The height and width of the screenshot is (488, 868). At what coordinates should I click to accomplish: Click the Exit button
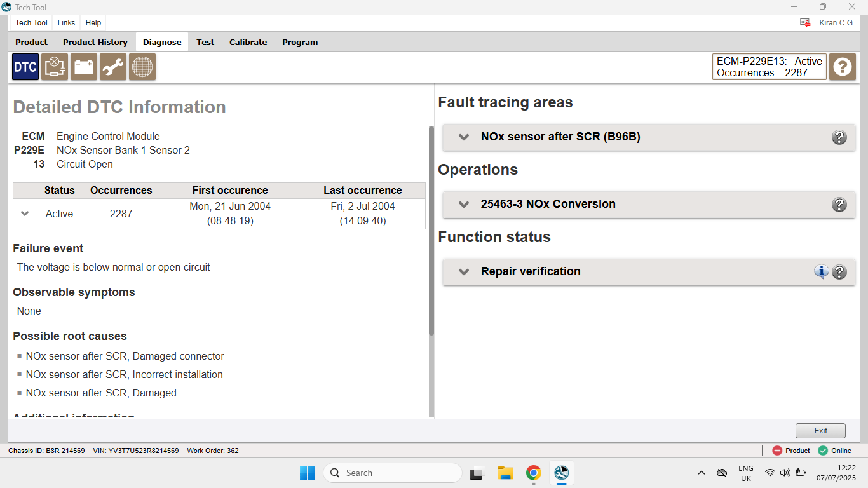(x=820, y=430)
